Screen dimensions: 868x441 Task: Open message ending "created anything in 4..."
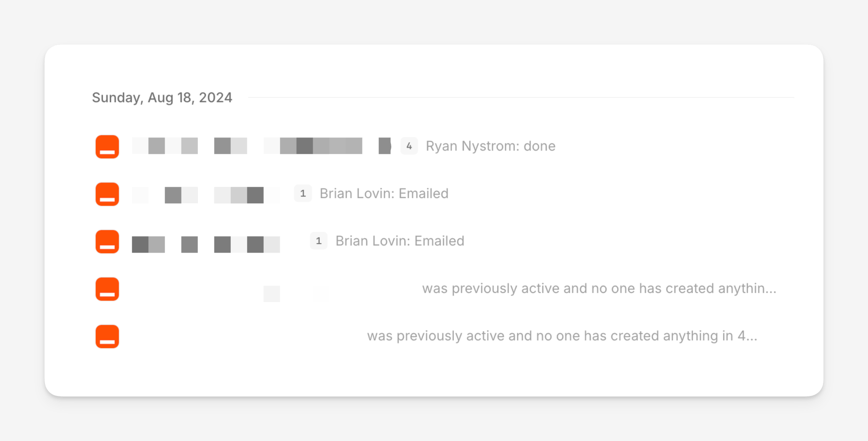pos(562,336)
